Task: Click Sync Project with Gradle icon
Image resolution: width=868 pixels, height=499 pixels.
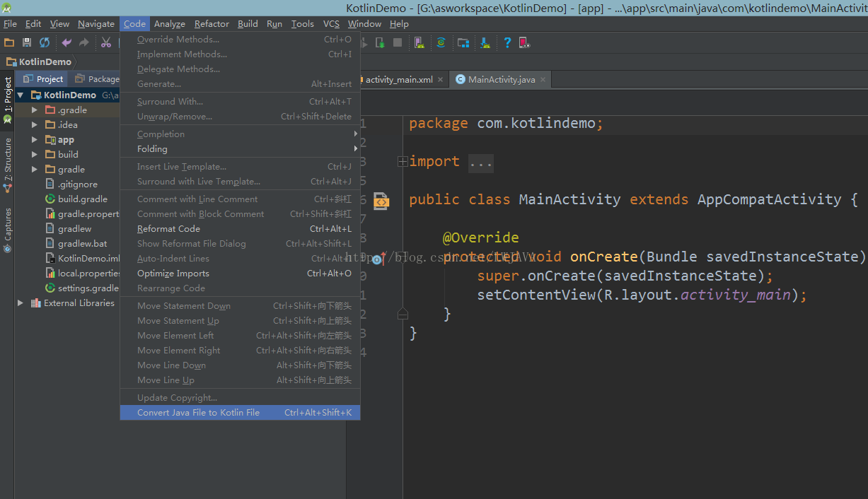Action: [441, 43]
